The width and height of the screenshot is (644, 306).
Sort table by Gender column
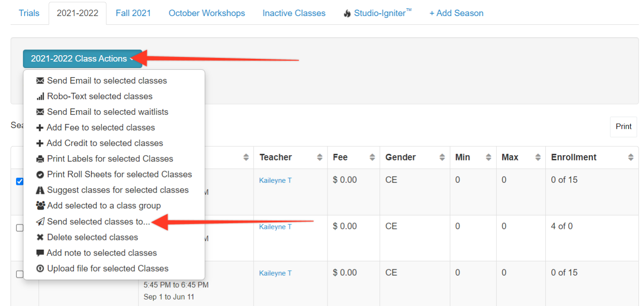415,158
